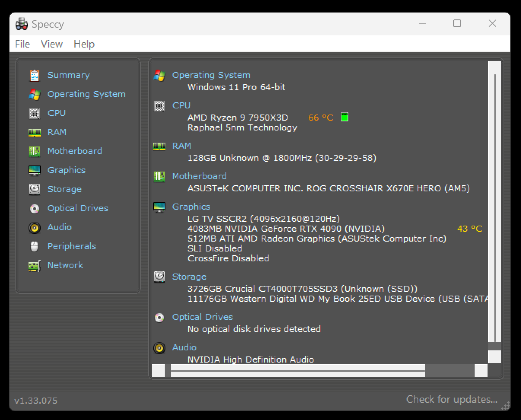
Task: Open the Optical Drives heading link in summary
Action: coord(203,317)
